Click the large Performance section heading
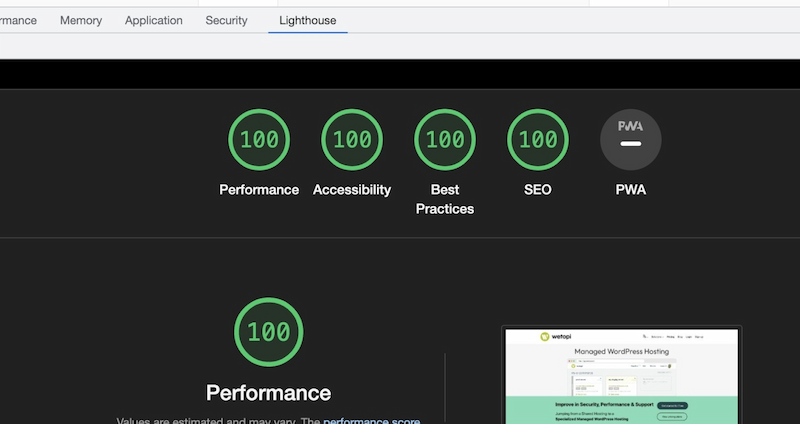800x424 pixels. pos(268,392)
